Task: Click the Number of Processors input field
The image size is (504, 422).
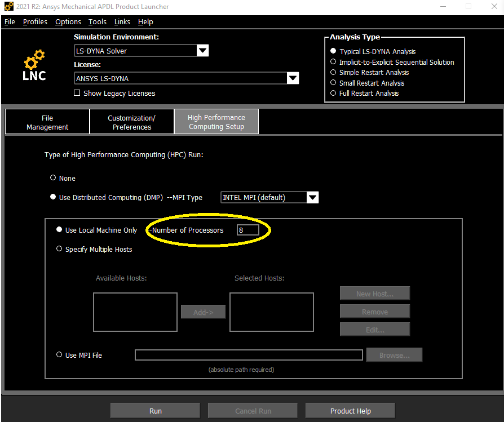Action: [x=248, y=230]
